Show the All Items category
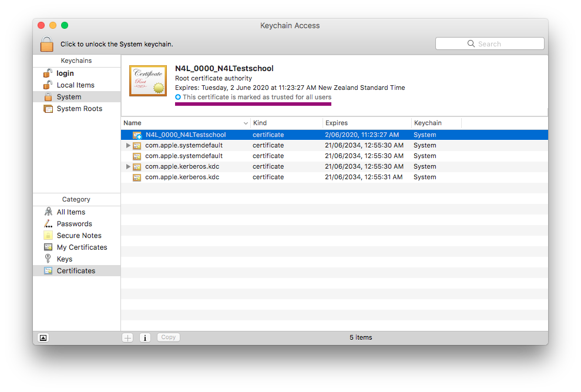The width and height of the screenshot is (581, 392). tap(70, 212)
